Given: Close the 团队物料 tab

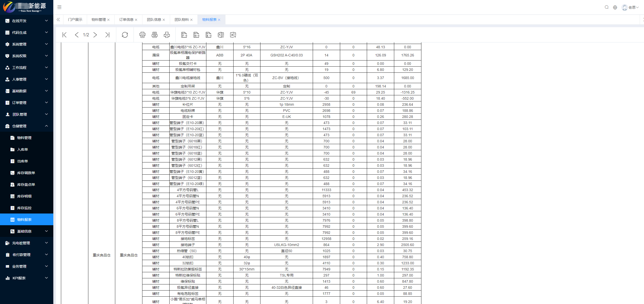Looking at the screenshot, I should coord(192,20).
